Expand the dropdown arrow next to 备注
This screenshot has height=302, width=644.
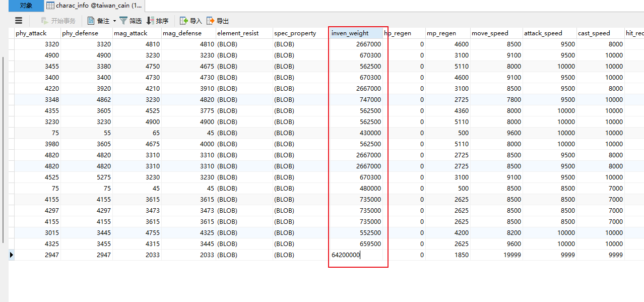114,21
